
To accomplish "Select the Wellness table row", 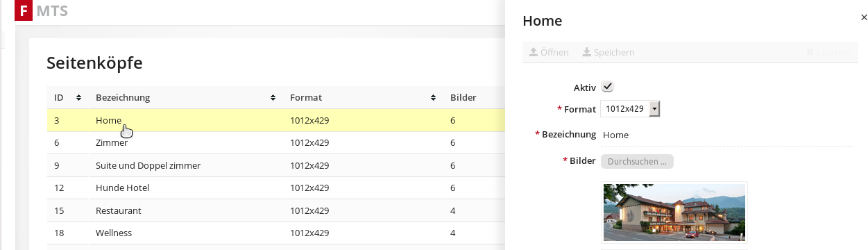I will tap(275, 233).
